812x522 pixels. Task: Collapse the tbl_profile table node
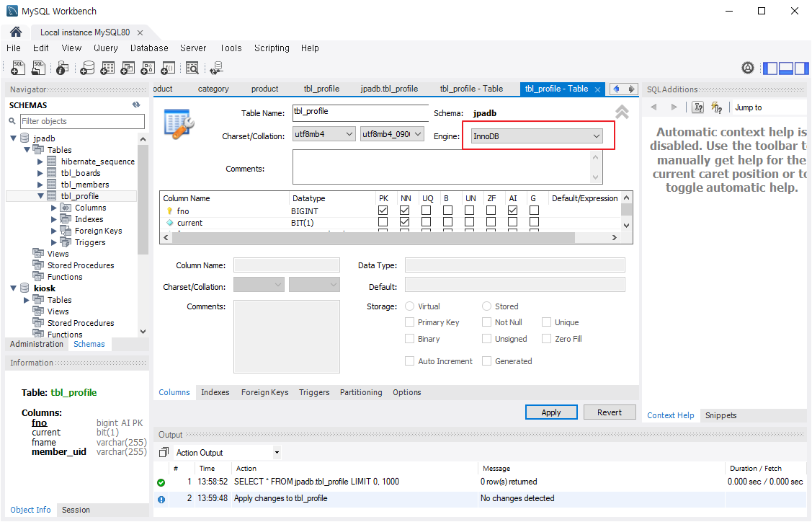[x=40, y=196]
